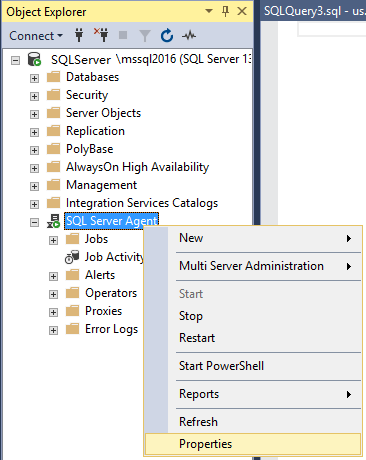Screen dimensions: 366x460
Task: Click the Proxies folder icon
Action: click(x=72, y=311)
